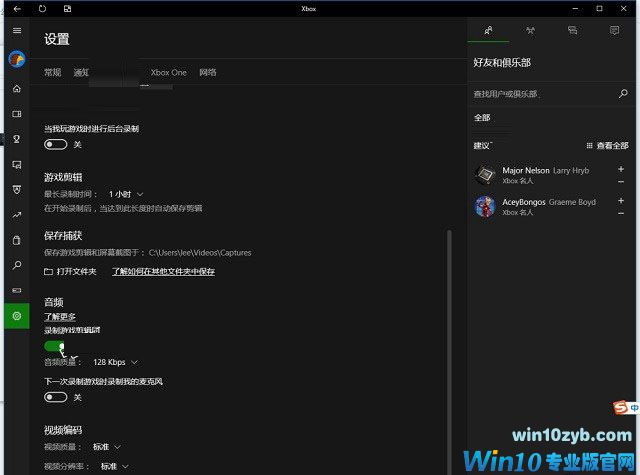Open the 1 小时 maximum recording dropdown

pyautogui.click(x=126, y=194)
